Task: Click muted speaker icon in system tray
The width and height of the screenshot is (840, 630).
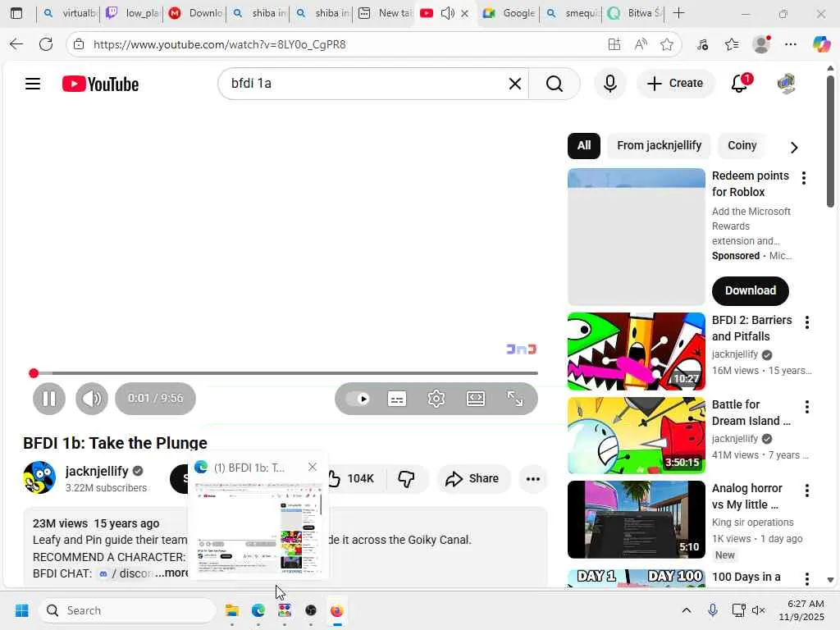Action: 758,610
